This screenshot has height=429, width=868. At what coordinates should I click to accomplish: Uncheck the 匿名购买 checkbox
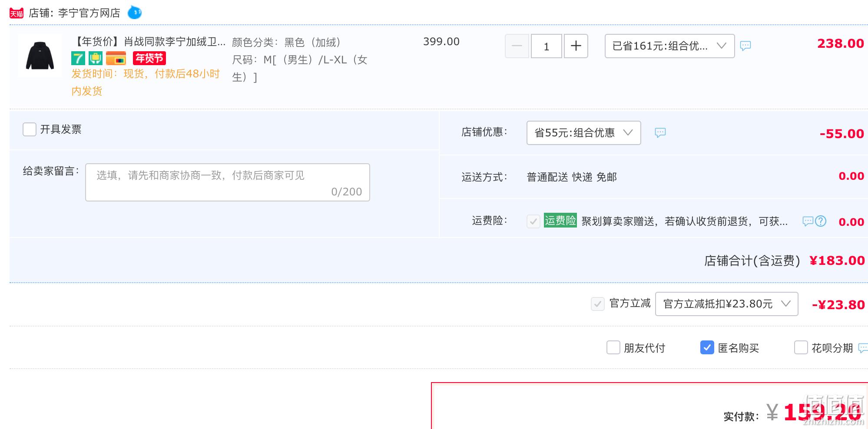click(707, 347)
